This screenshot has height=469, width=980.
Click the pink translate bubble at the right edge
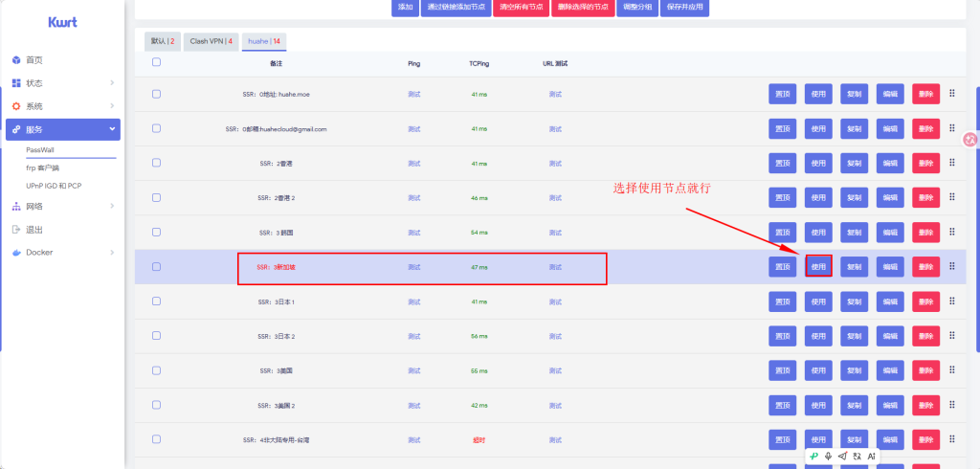[x=970, y=140]
